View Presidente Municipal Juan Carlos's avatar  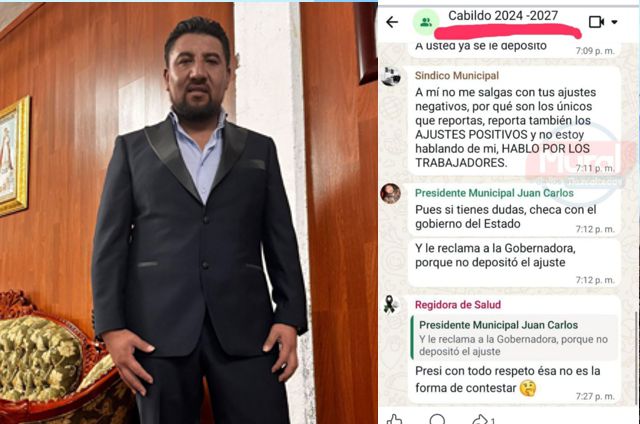(391, 193)
